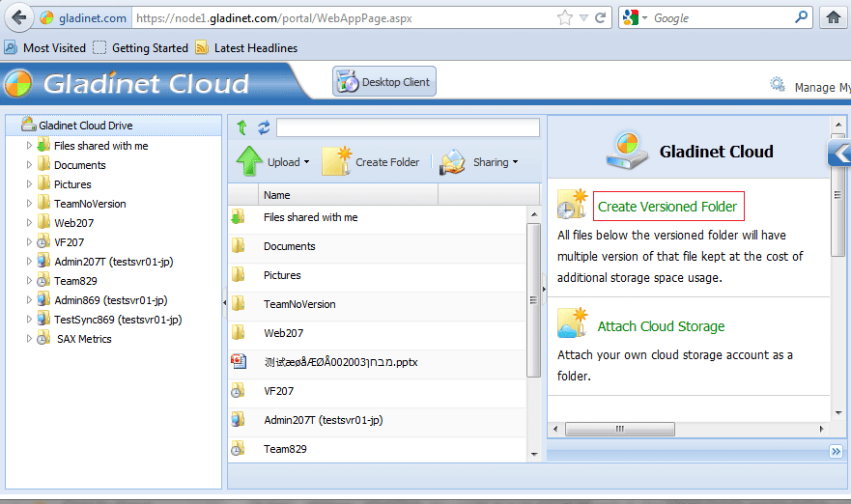Image resolution: width=851 pixels, height=504 pixels.
Task: Open Pictures folder in file list
Action: click(282, 275)
